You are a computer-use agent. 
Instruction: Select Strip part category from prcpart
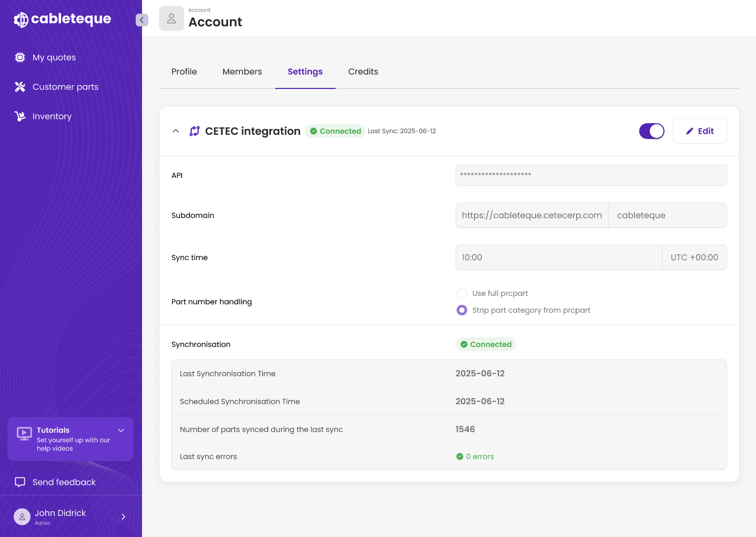click(462, 310)
